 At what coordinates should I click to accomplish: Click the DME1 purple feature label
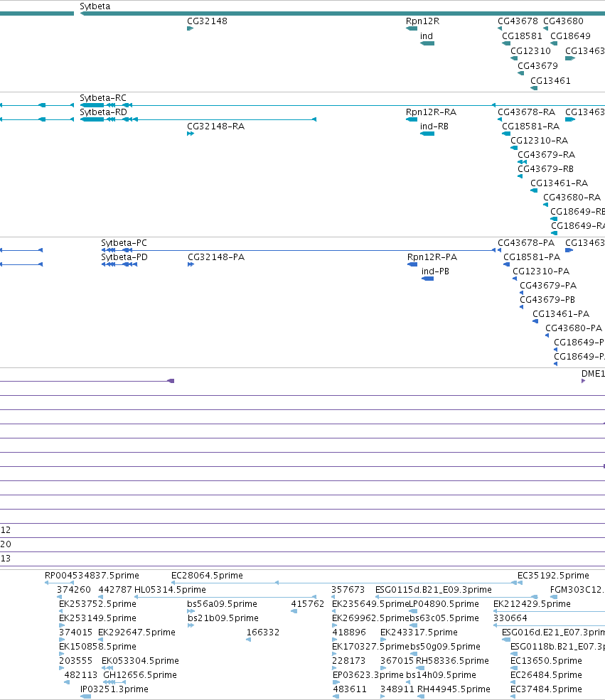(x=593, y=374)
